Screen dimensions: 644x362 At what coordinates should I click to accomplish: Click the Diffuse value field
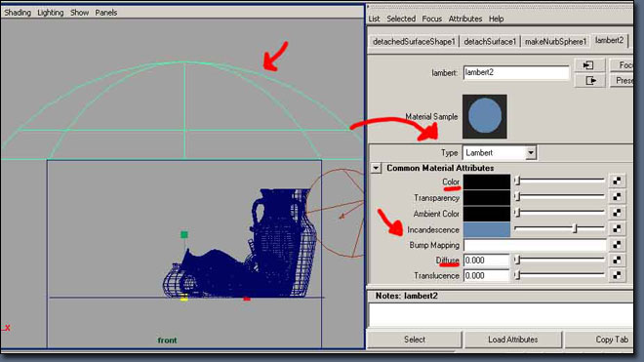(x=486, y=261)
